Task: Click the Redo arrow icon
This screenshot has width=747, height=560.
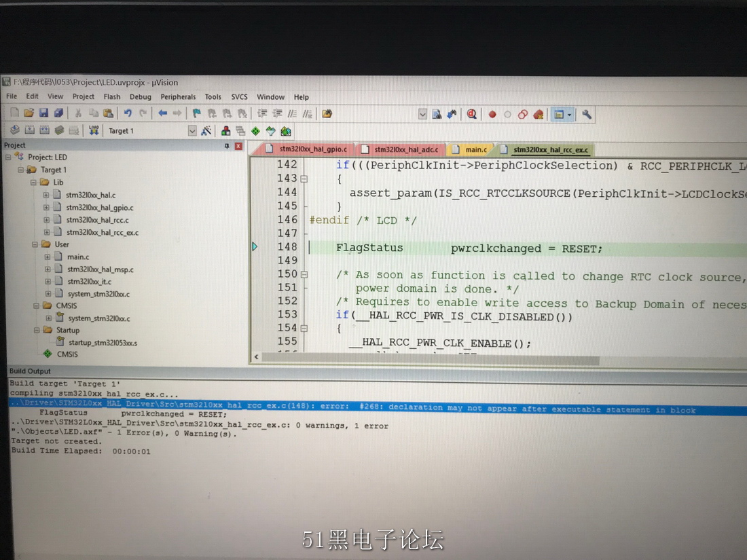Action: pyautogui.click(x=143, y=113)
